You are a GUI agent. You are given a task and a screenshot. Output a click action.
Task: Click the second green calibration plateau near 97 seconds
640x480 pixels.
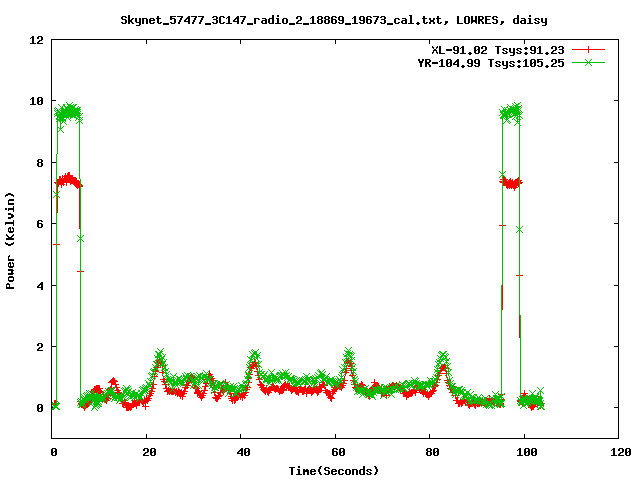(511, 111)
